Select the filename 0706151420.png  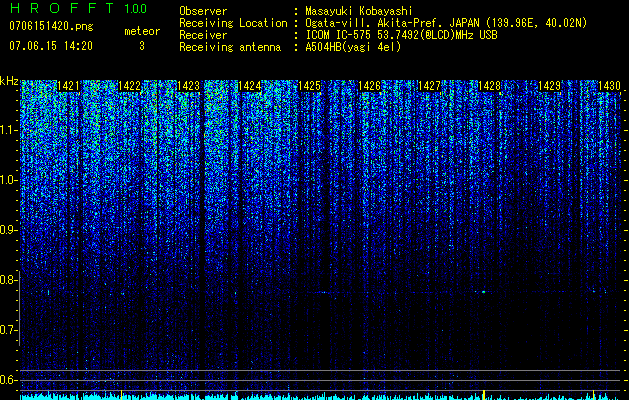[51, 26]
